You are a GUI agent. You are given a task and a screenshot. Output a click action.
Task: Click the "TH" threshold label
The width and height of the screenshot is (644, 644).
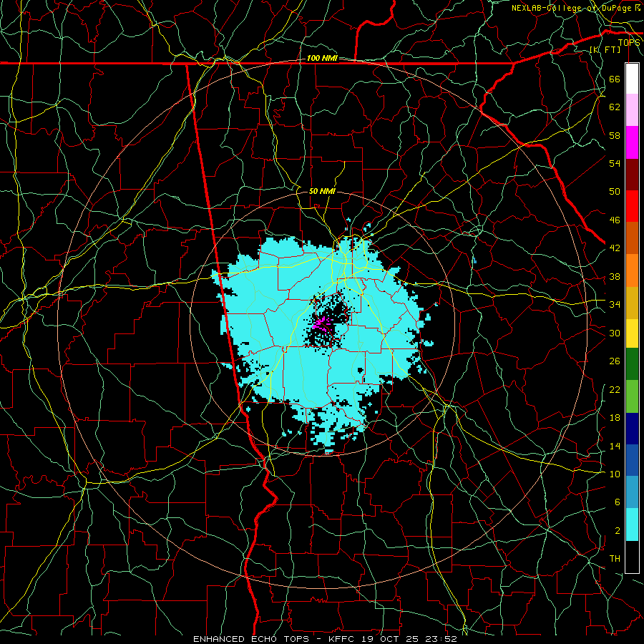pos(615,559)
